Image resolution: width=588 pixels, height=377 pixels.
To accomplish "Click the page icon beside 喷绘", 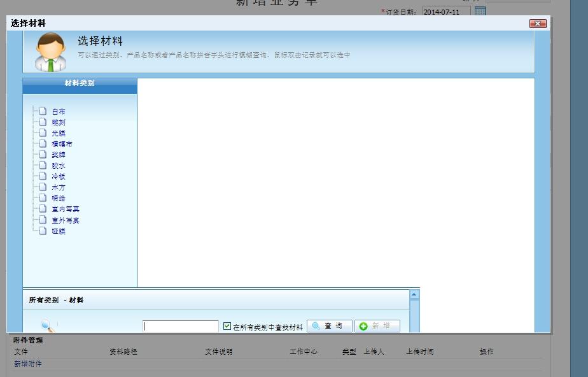I will coord(43,198).
